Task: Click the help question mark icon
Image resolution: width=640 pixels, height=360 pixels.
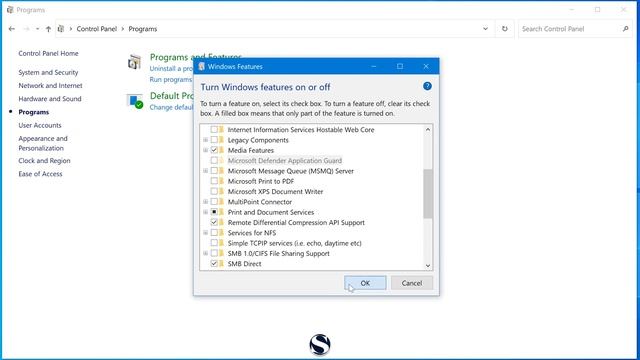Action: 427,86
